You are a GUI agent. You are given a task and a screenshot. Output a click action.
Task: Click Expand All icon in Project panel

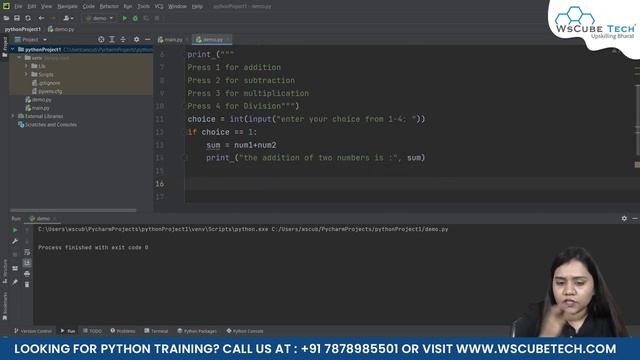(112, 40)
